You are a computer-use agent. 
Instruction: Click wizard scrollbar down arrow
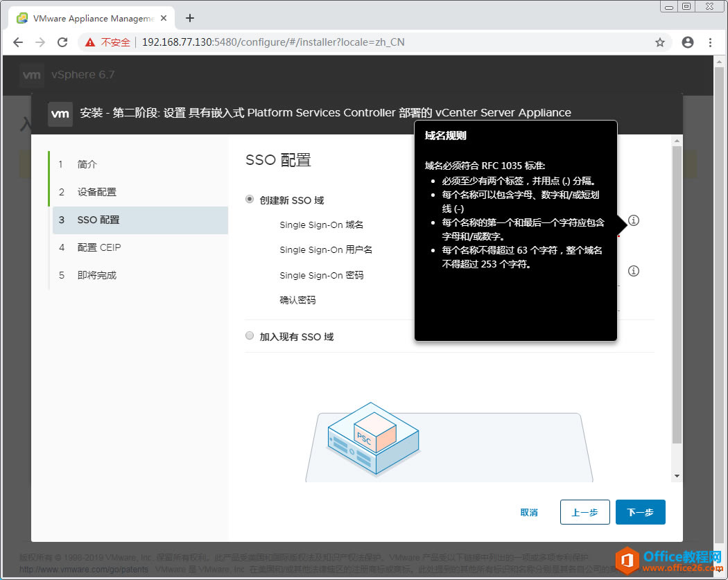(677, 476)
